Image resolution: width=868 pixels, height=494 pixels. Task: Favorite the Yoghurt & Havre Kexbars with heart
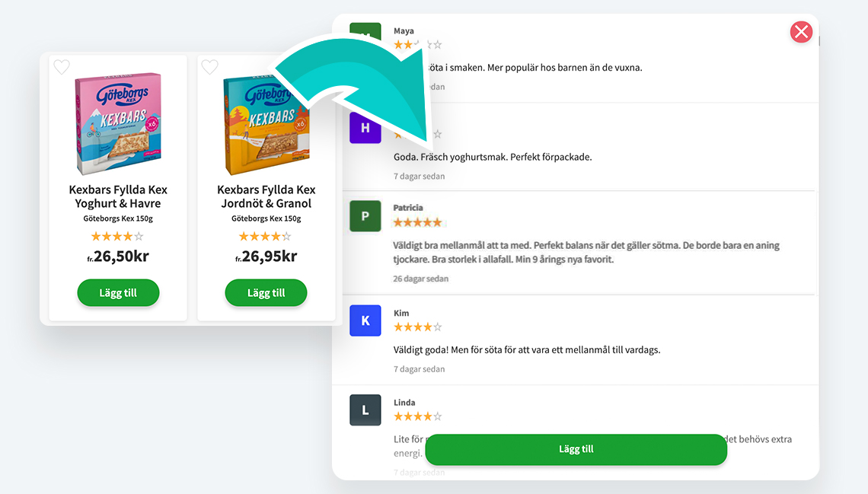coord(62,67)
